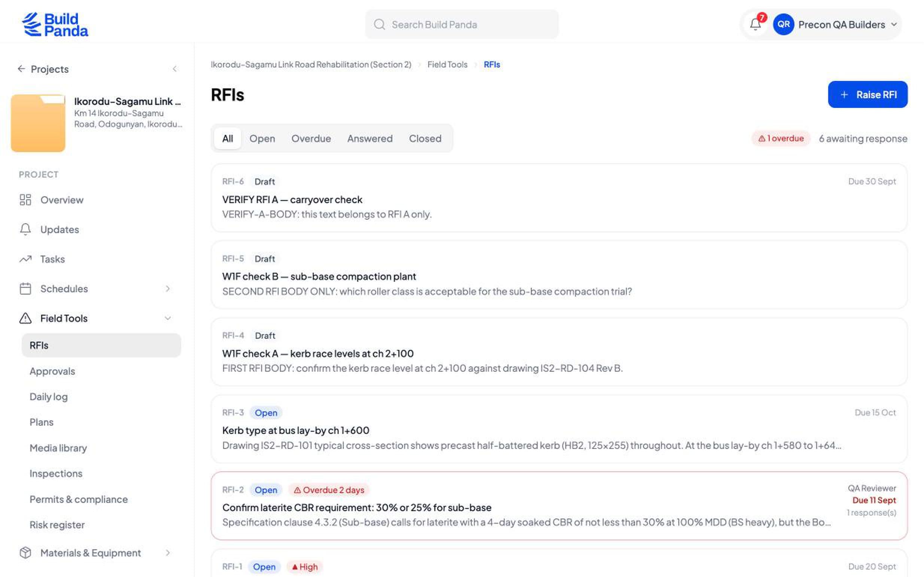Click the Updates bell icon
The height and width of the screenshot is (577, 924).
point(25,229)
